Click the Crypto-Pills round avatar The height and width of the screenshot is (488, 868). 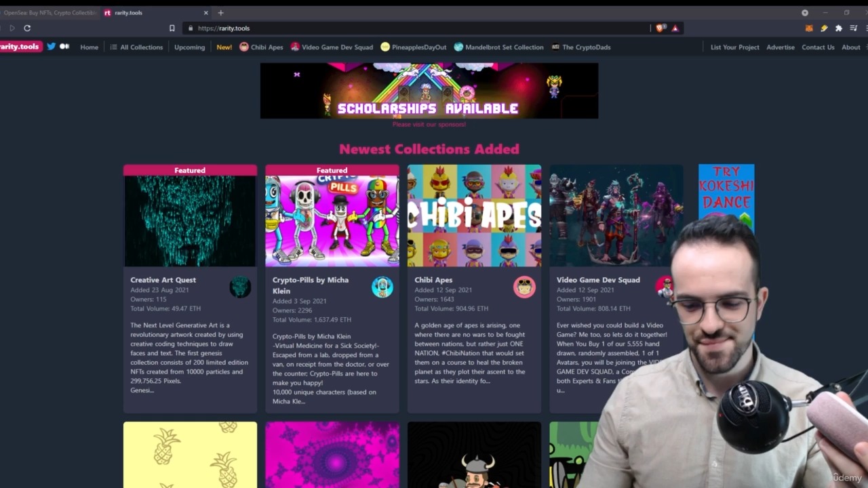pyautogui.click(x=382, y=287)
